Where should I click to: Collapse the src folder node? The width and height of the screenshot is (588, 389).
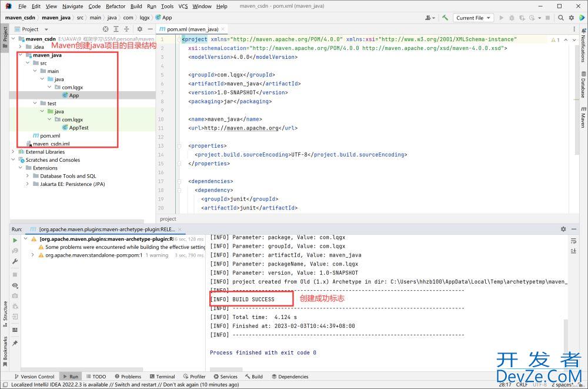coord(28,63)
